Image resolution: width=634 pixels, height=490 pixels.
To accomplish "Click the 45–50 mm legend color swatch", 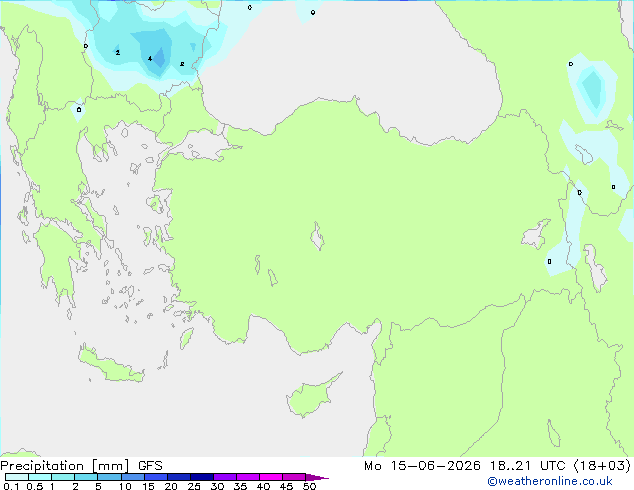I will coord(294,477).
